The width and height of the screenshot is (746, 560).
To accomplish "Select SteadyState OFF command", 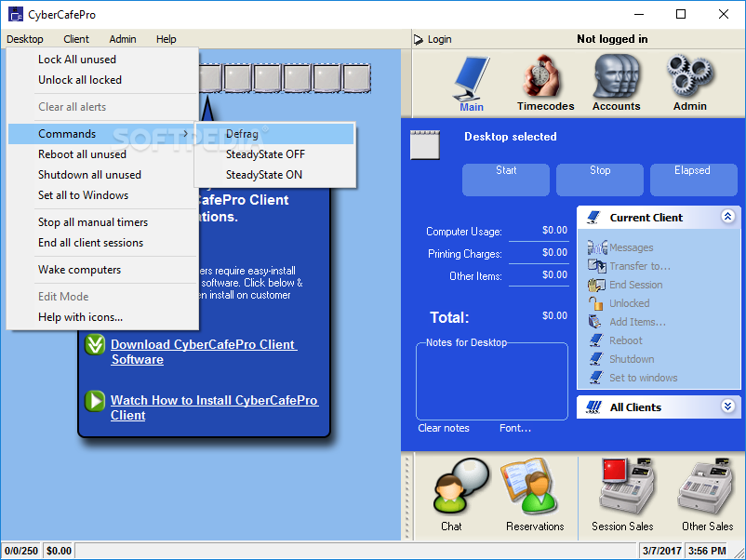I will coord(275,154).
